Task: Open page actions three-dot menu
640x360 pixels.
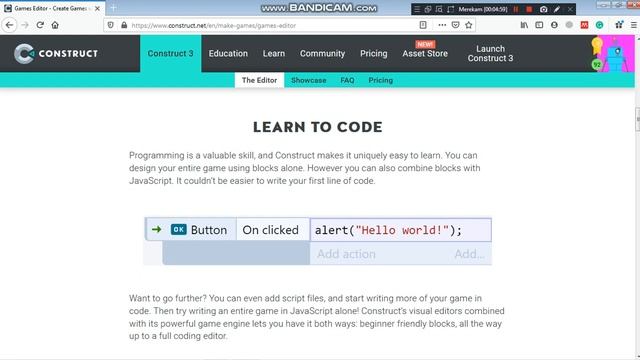Action: coord(442,25)
